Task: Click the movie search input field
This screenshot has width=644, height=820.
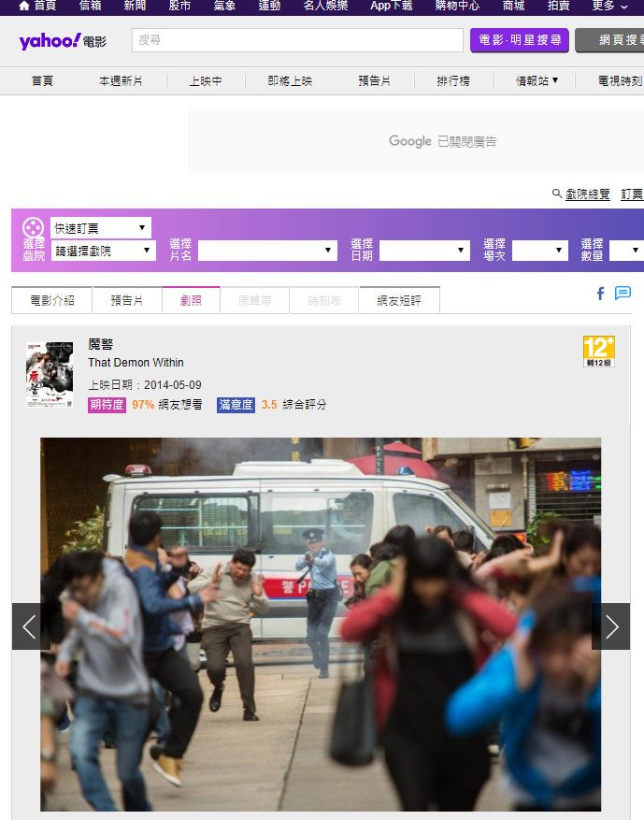Action: [x=297, y=40]
